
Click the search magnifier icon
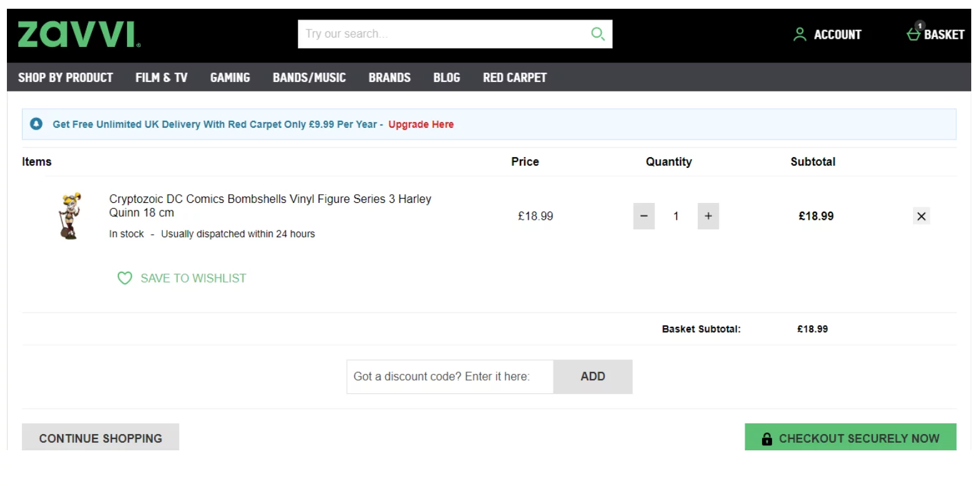point(598,34)
